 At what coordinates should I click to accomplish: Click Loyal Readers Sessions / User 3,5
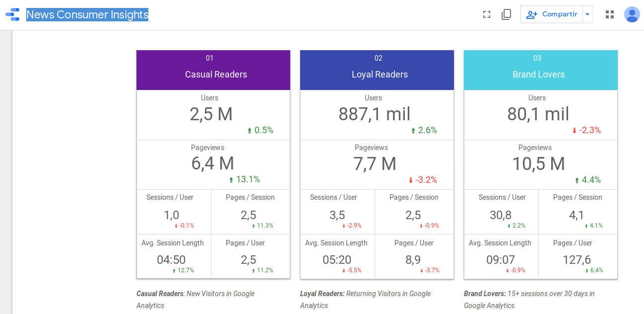(337, 215)
